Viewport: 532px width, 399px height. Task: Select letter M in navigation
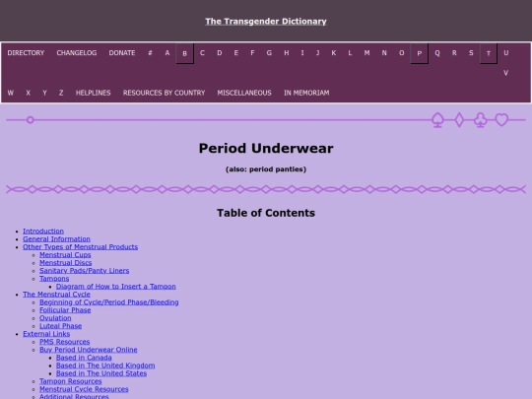(x=366, y=53)
